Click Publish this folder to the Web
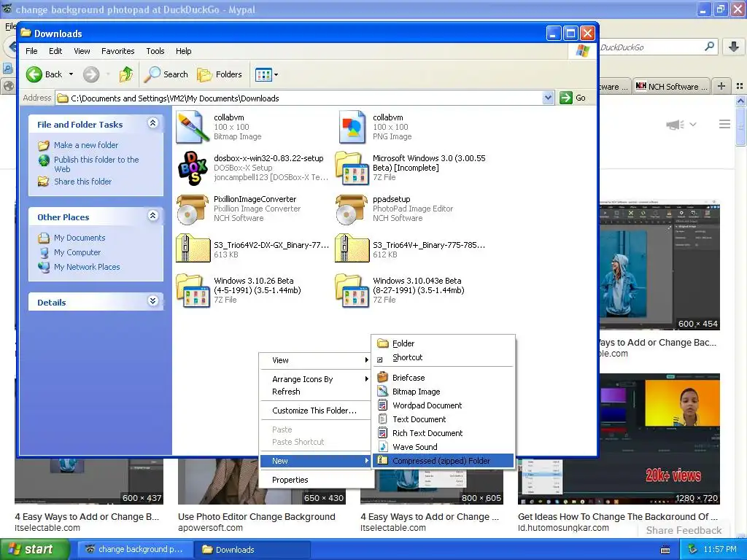 pyautogui.click(x=96, y=164)
